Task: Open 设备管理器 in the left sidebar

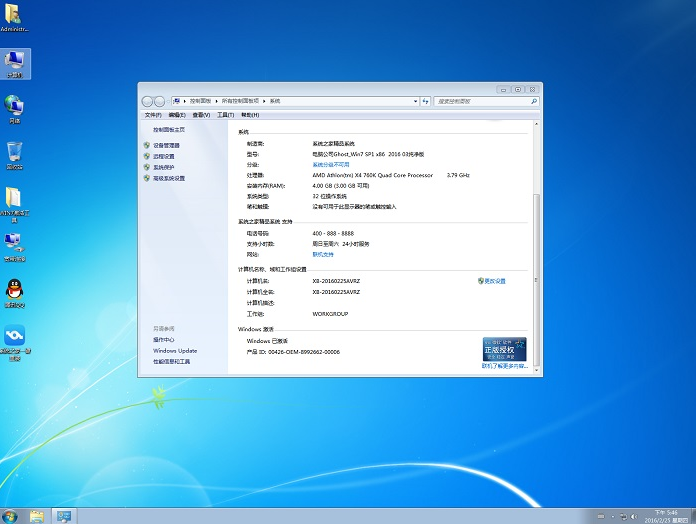Action: click(164, 145)
